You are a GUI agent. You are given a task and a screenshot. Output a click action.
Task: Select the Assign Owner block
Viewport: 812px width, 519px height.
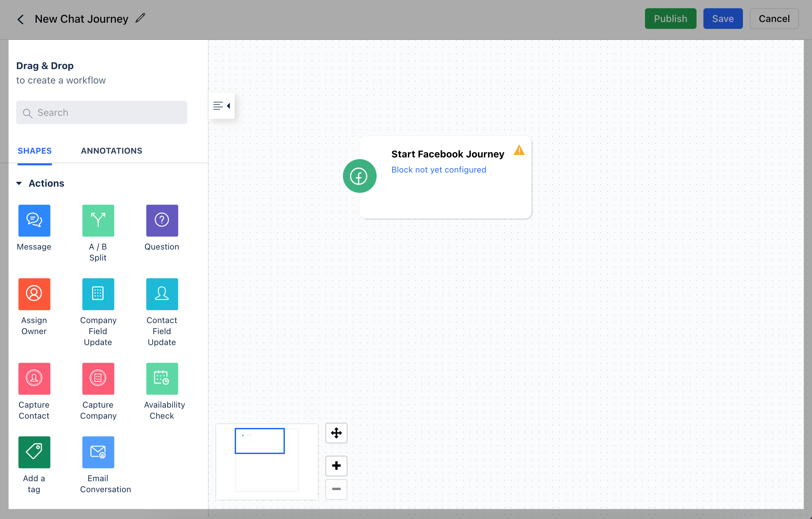point(34,294)
